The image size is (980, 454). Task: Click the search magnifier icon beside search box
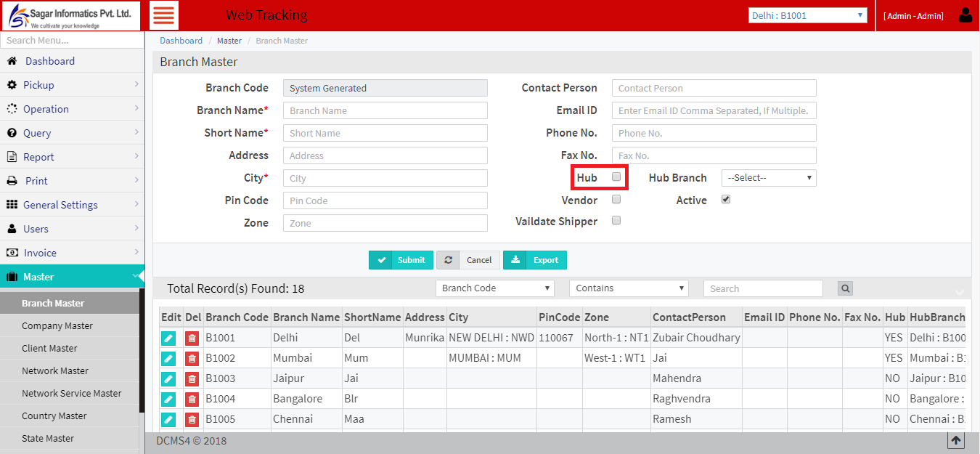(x=844, y=288)
